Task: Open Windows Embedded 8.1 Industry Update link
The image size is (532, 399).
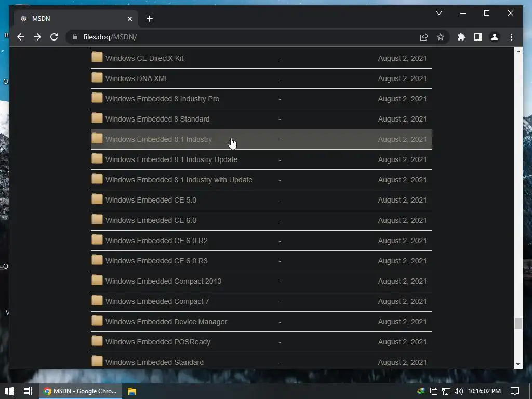Action: 171,160
